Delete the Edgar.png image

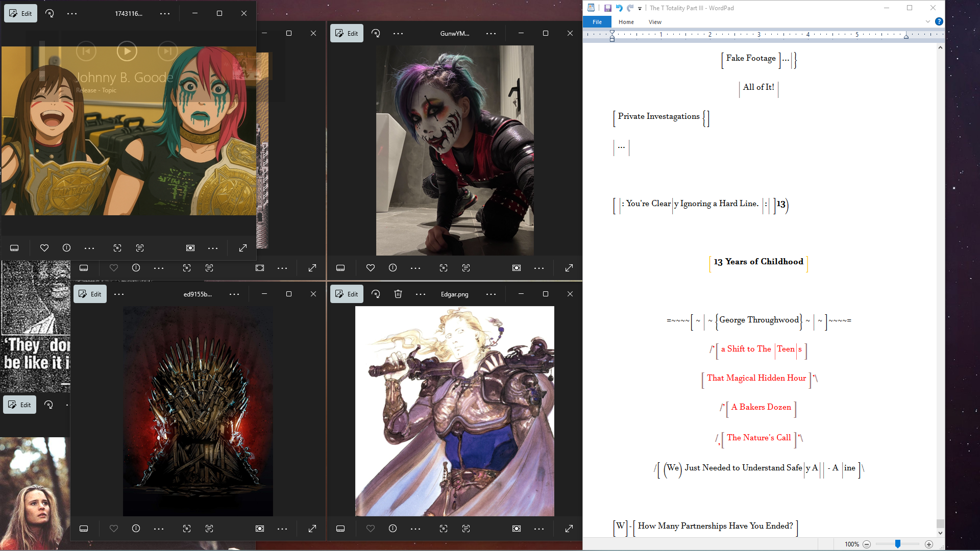(398, 294)
